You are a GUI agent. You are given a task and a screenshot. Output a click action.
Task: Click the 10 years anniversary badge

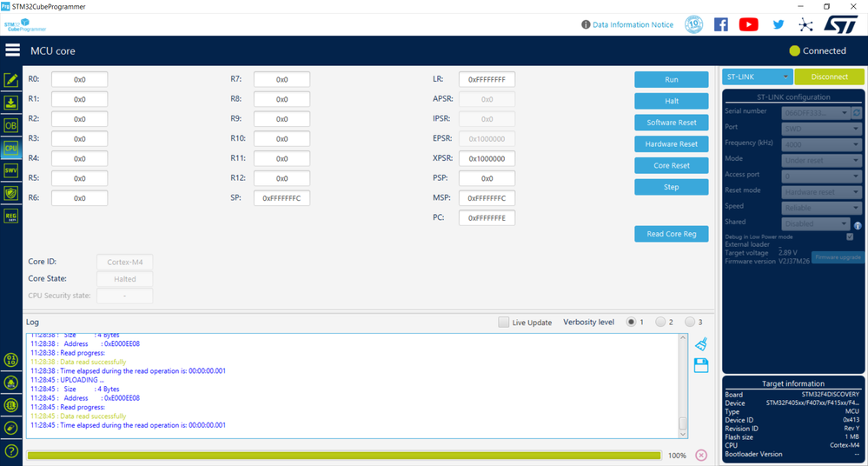693,24
